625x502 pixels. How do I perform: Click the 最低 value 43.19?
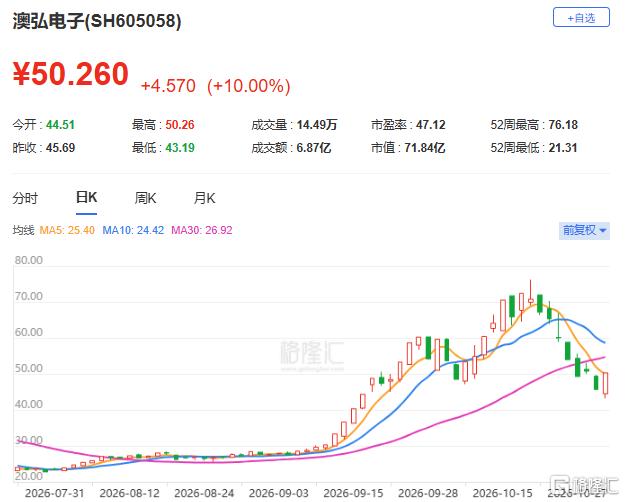click(180, 148)
